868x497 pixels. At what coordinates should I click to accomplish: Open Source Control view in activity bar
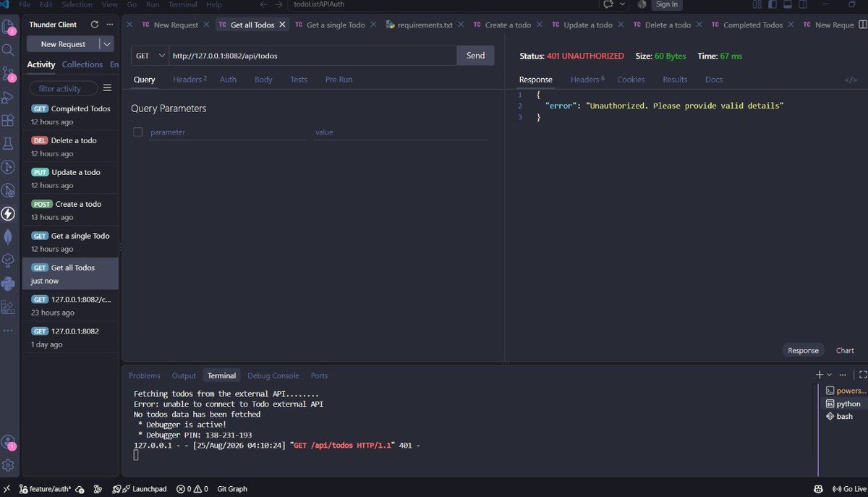9,74
